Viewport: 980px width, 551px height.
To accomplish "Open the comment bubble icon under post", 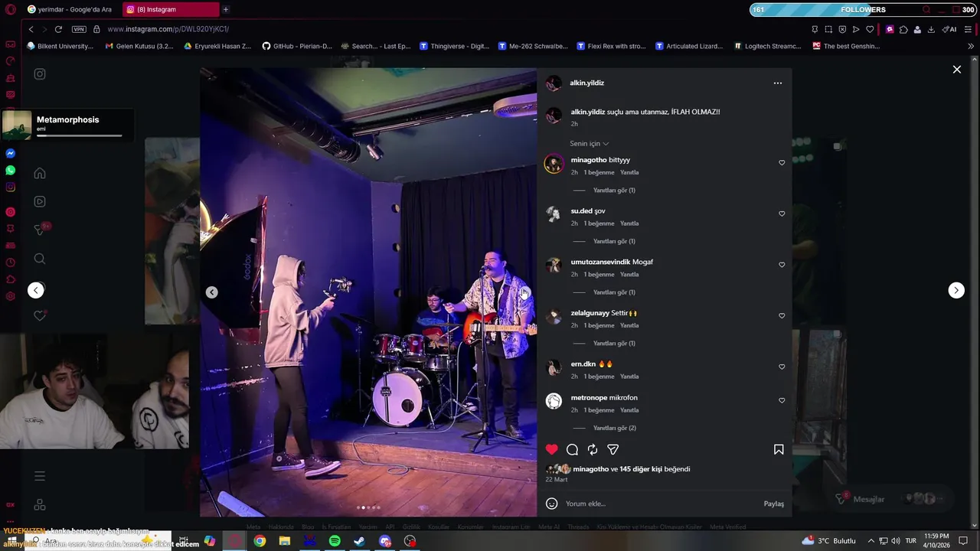I will [572, 449].
